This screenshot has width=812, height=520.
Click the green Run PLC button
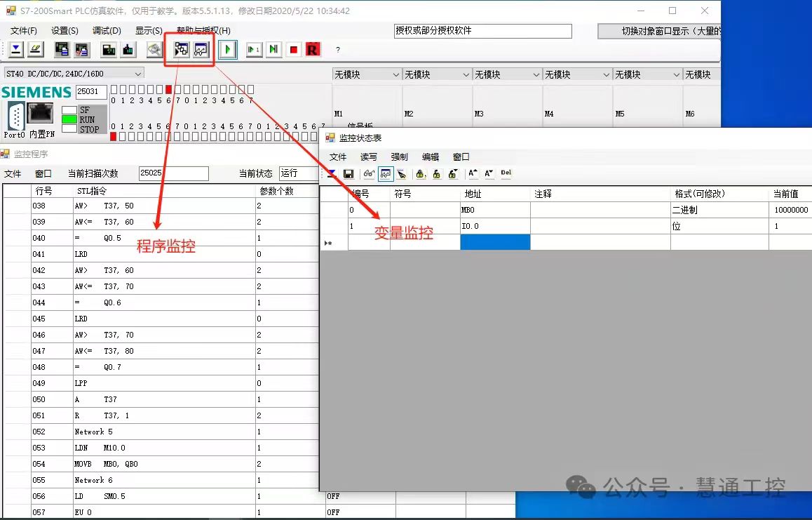[x=227, y=50]
